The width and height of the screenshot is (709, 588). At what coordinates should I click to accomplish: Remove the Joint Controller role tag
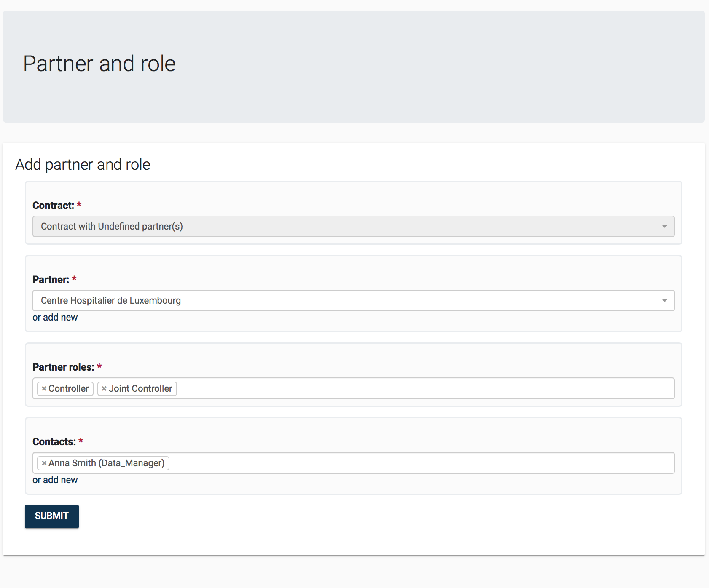[104, 389]
